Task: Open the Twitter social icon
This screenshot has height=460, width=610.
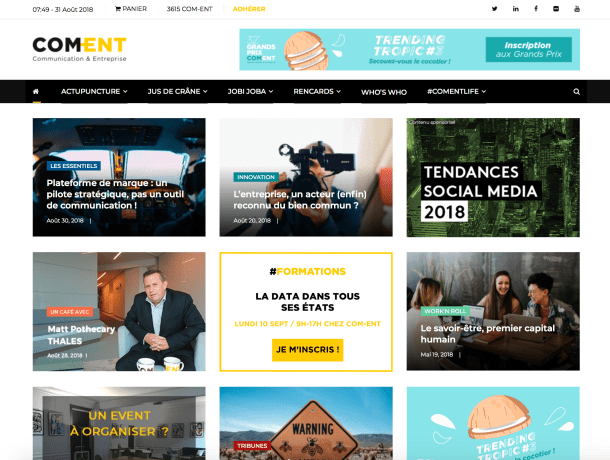Action: (x=494, y=9)
